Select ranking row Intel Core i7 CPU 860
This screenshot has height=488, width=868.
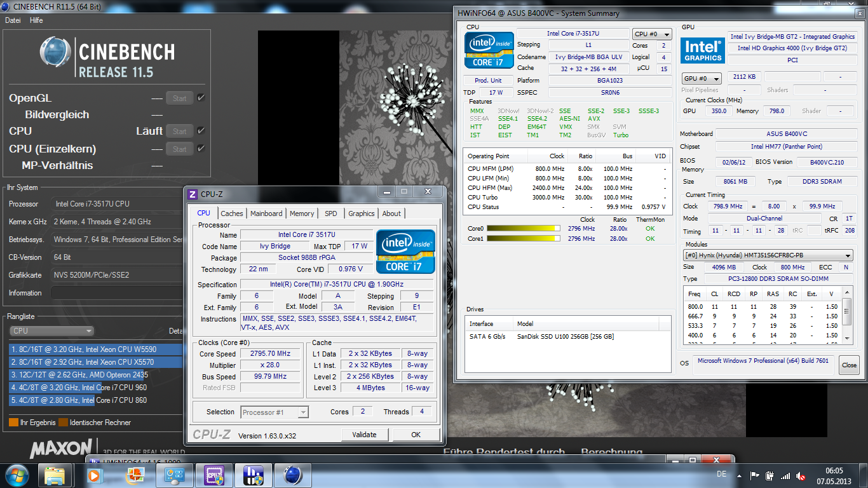tap(97, 400)
